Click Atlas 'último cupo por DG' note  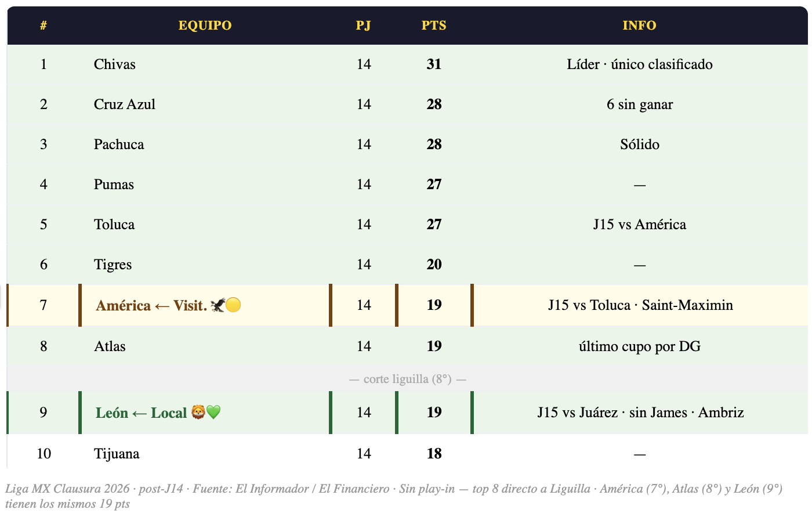pos(639,346)
